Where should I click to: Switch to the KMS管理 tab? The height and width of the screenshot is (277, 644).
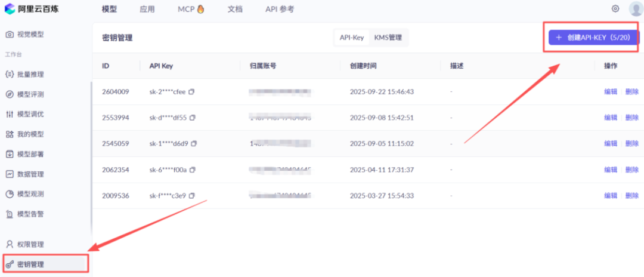(x=388, y=38)
